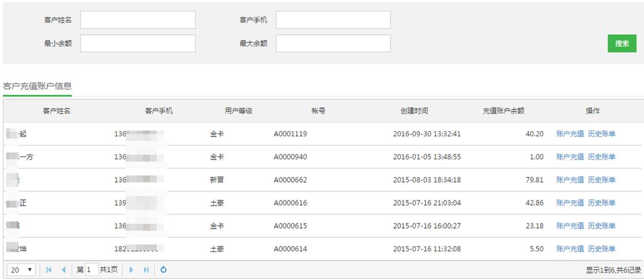Viewport: 644px width, 279px height.
Task: Click 历史账单 for account A0000614
Action: tap(601, 249)
